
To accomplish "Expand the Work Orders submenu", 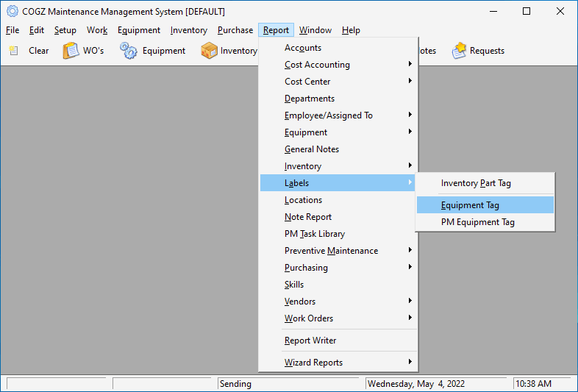I will 338,318.
